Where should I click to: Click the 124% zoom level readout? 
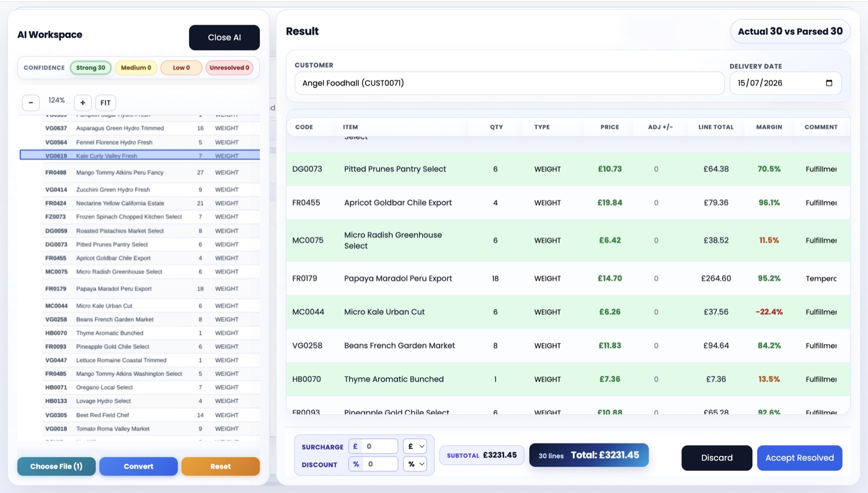point(56,100)
